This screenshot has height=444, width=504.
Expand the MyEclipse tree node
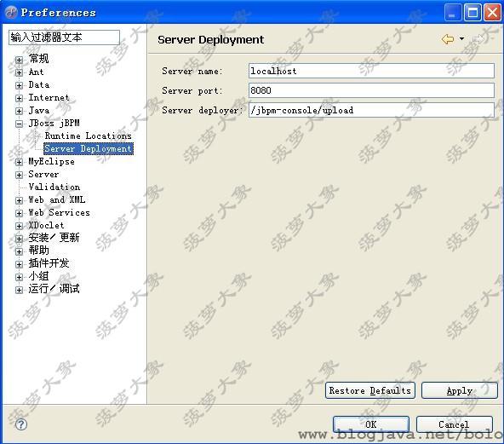(x=19, y=162)
